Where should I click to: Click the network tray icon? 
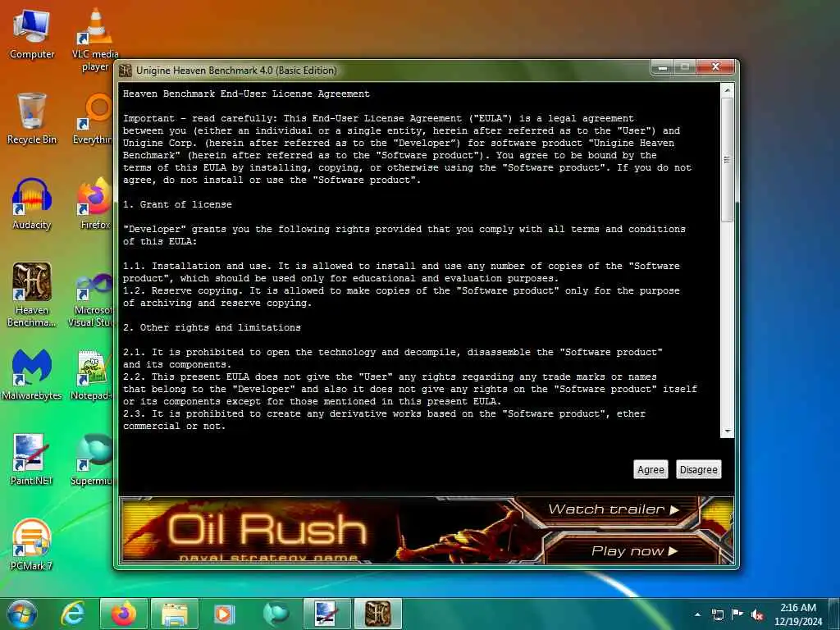[717, 614]
